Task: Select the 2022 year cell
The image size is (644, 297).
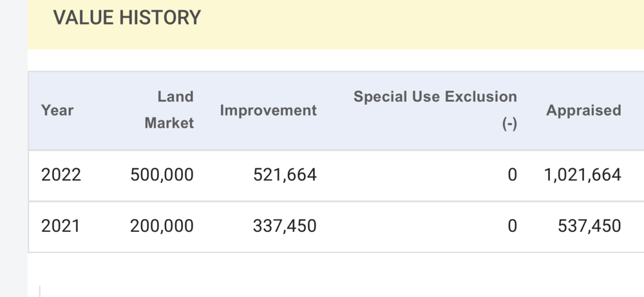Action: pyautogui.click(x=61, y=175)
